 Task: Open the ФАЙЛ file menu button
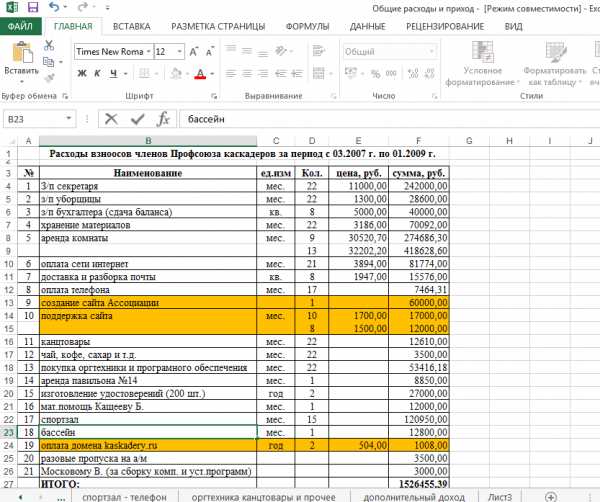(19, 26)
